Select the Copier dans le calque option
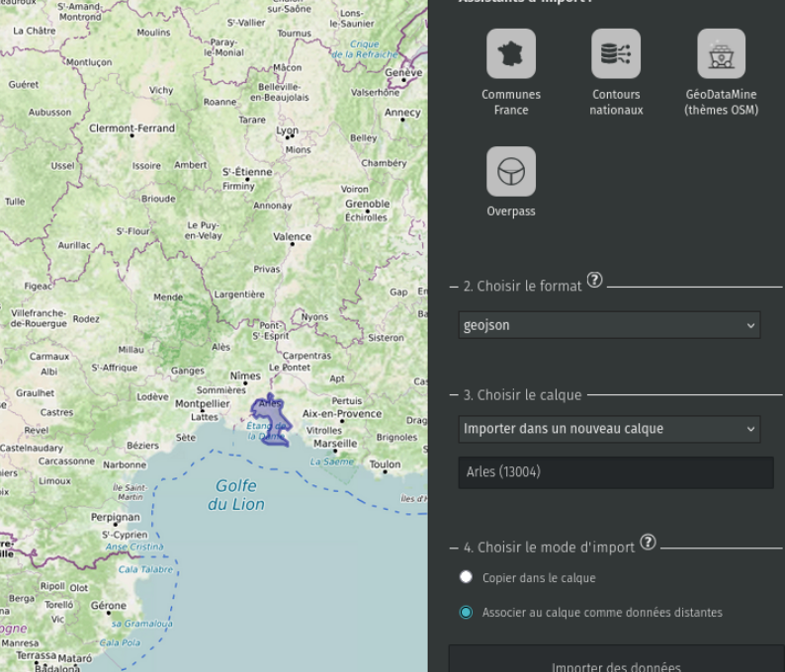Image resolution: width=785 pixels, height=672 pixels. 467,577
